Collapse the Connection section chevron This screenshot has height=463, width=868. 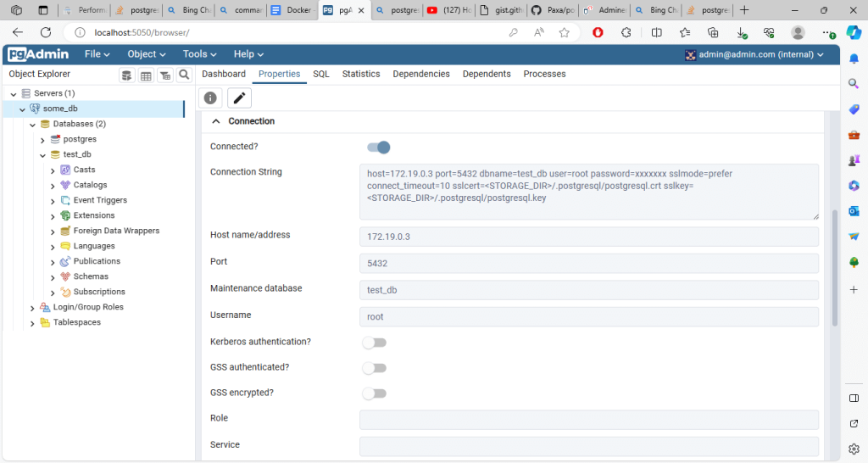tap(216, 121)
